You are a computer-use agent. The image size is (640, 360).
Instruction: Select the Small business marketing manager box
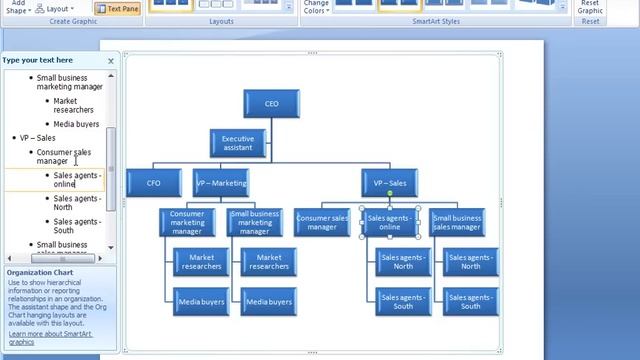tap(255, 222)
